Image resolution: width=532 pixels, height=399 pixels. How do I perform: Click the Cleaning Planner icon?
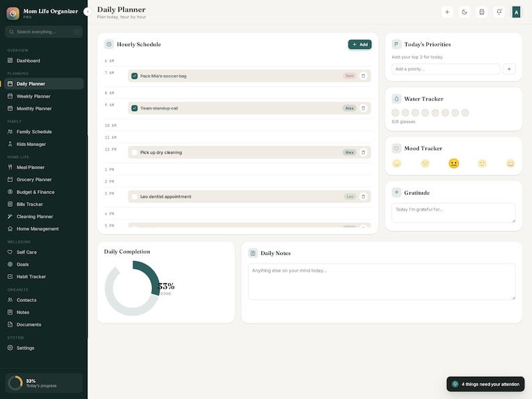[10, 216]
